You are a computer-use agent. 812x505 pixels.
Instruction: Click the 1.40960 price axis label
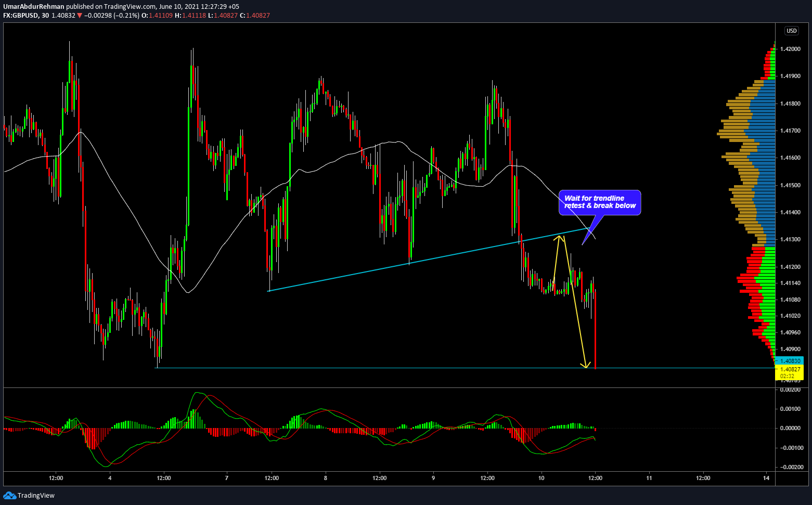tap(790, 332)
